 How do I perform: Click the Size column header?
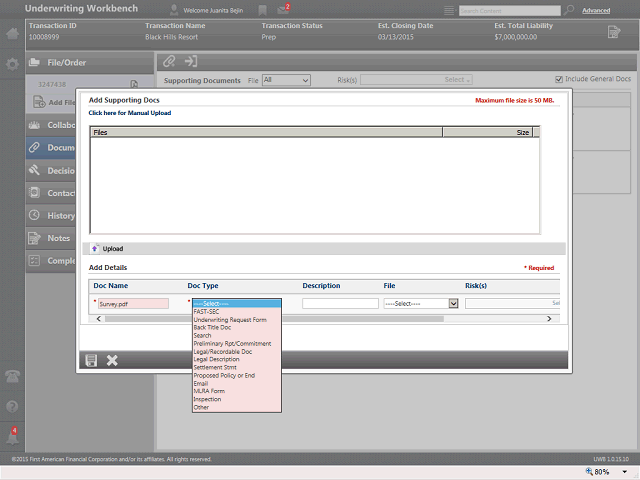tap(488, 132)
